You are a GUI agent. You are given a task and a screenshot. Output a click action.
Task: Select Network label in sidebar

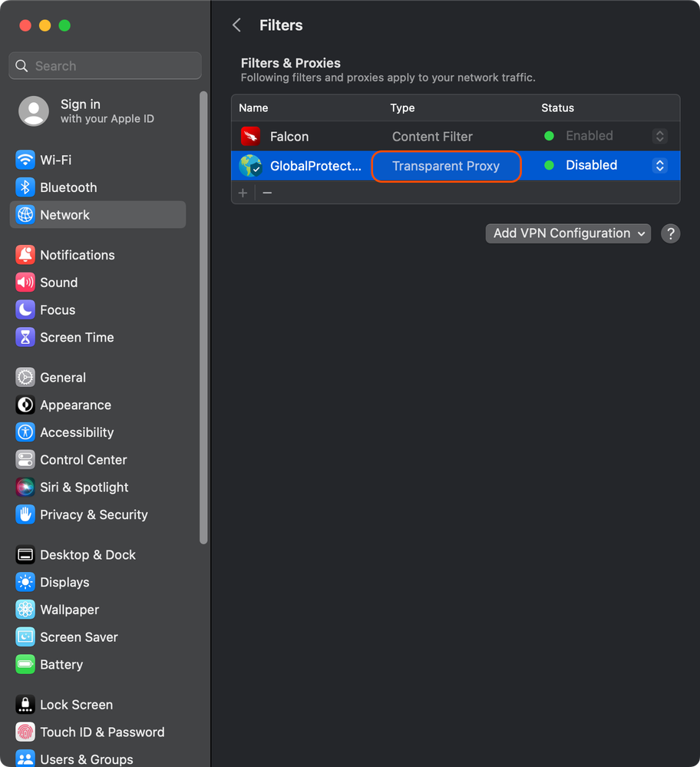pyautogui.click(x=64, y=215)
